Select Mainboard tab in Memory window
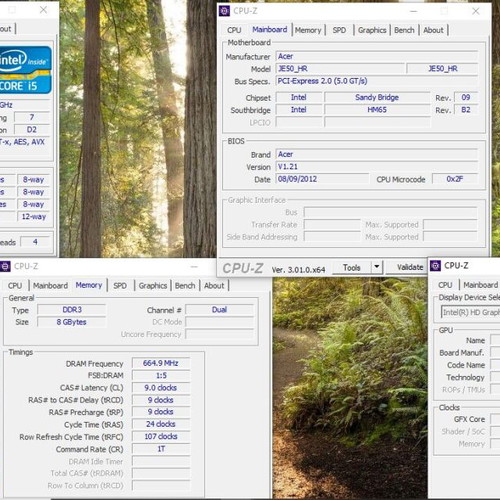This screenshot has height=500, width=500. tap(50, 286)
